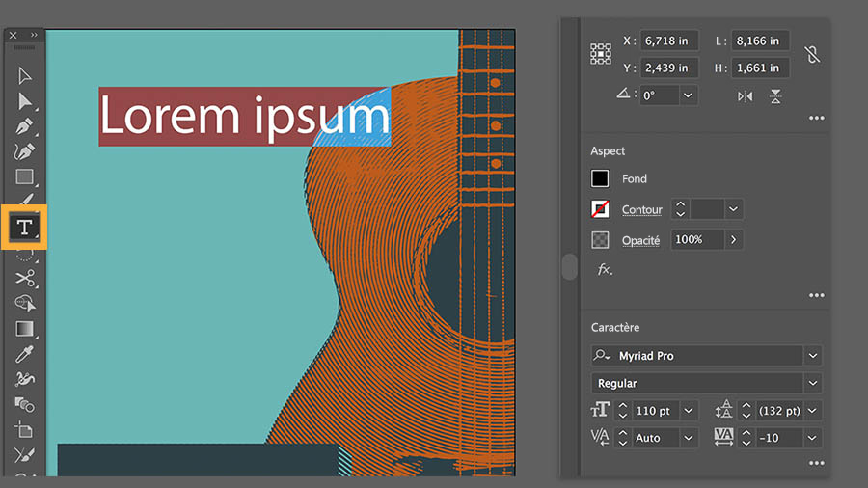The image size is (868, 488).
Task: Select the Pen tool
Action: coord(24,126)
